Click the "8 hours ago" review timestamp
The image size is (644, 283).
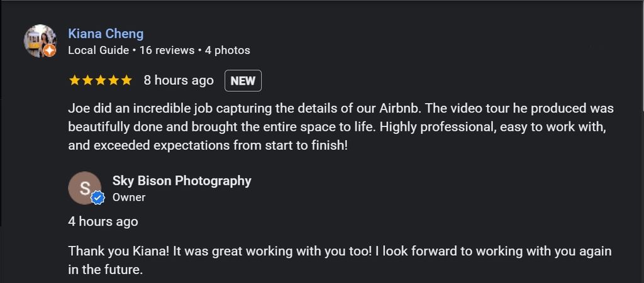click(179, 80)
